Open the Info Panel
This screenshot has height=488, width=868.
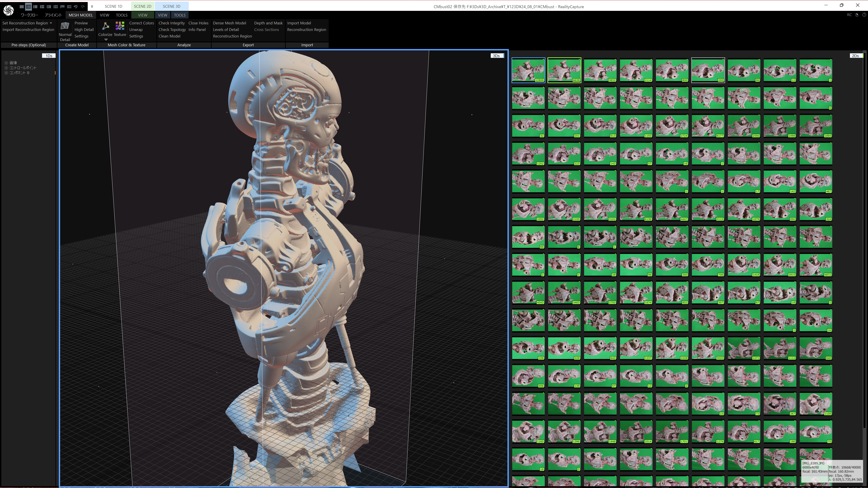pyautogui.click(x=197, y=30)
